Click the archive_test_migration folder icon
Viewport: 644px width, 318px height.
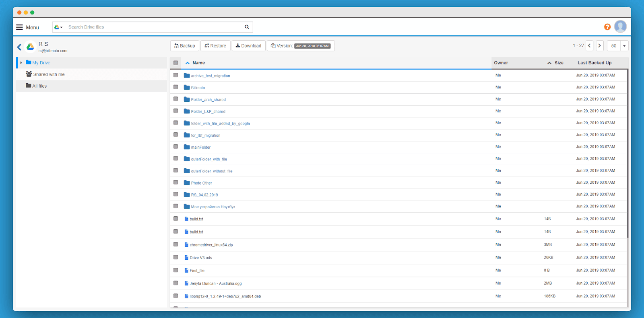187,75
